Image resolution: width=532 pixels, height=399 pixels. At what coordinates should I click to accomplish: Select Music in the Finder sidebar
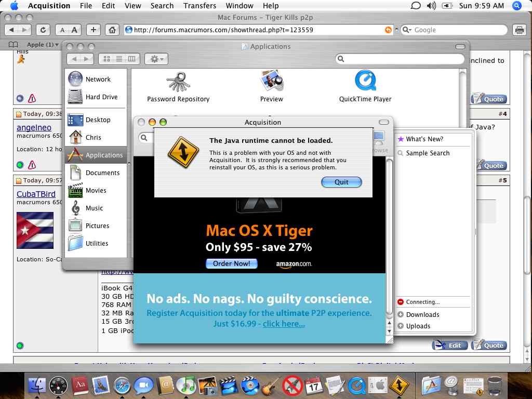[x=96, y=208]
